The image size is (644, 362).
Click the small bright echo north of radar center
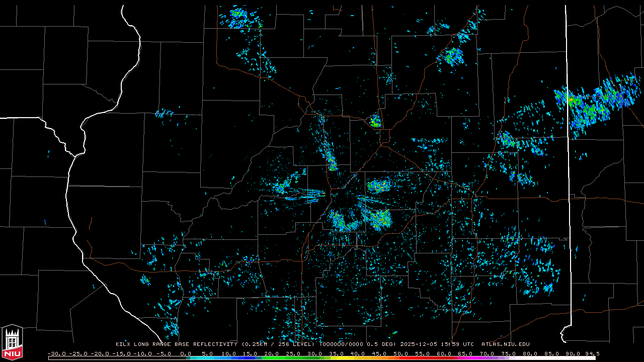375,121
